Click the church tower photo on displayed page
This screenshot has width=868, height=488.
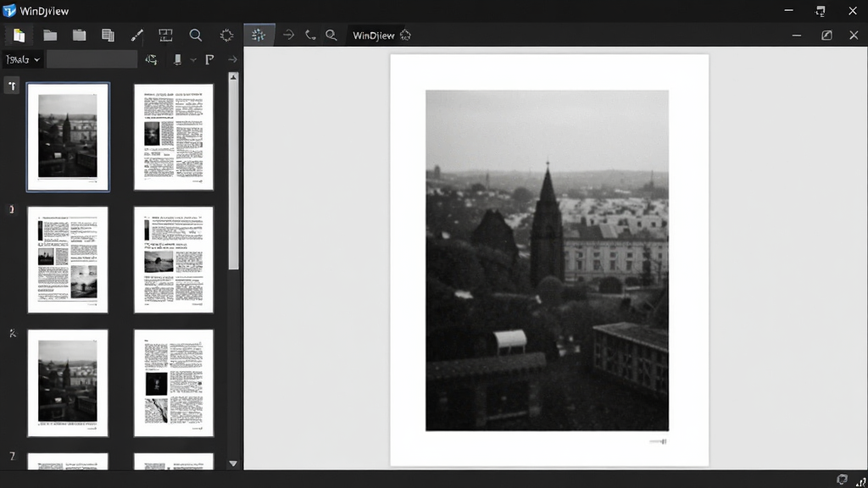(547, 260)
